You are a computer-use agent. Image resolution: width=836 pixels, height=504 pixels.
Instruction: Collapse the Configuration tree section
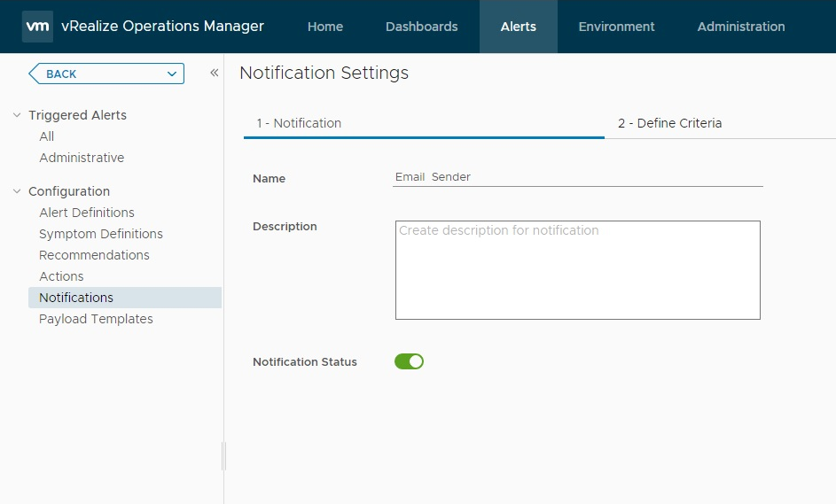[17, 191]
